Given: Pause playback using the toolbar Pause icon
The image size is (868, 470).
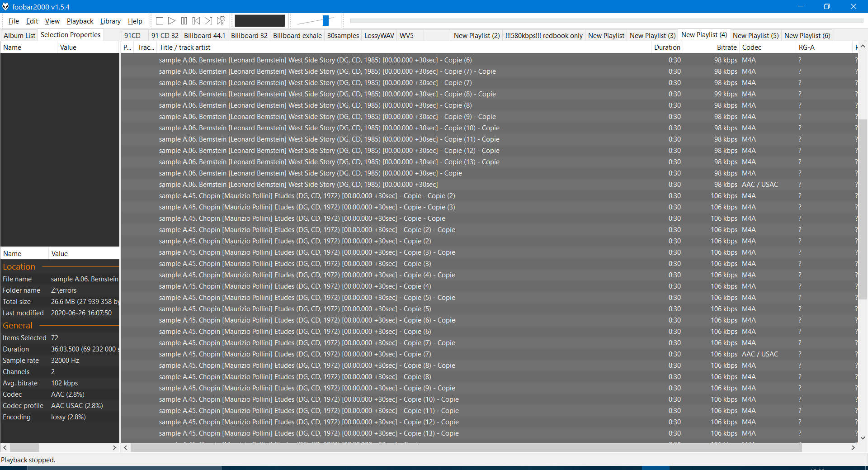Looking at the screenshot, I should (184, 21).
